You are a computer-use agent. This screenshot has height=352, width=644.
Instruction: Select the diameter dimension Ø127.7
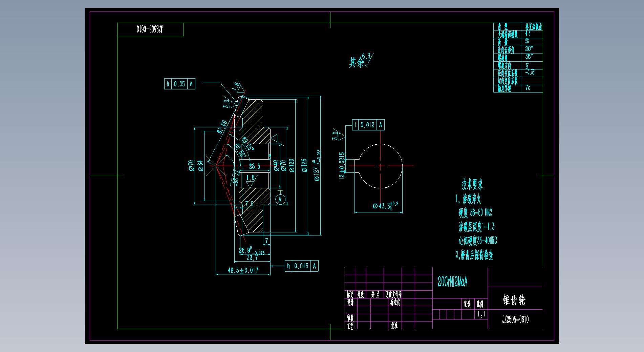click(317, 165)
